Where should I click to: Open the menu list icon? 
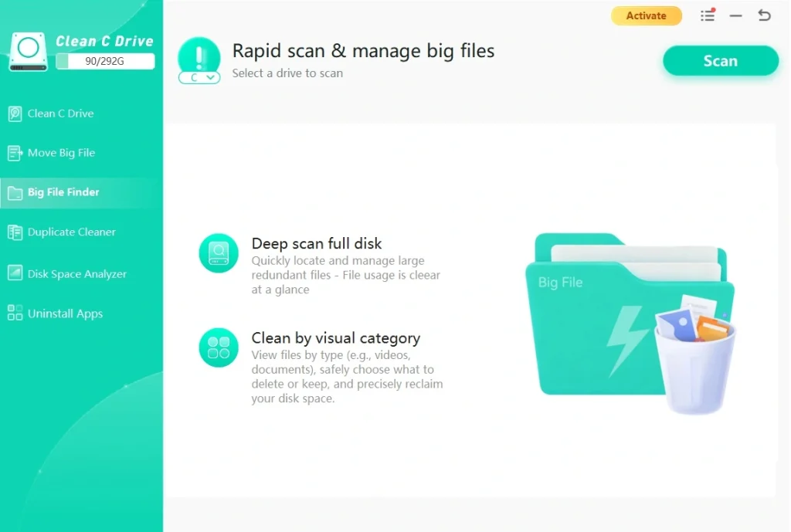click(708, 15)
